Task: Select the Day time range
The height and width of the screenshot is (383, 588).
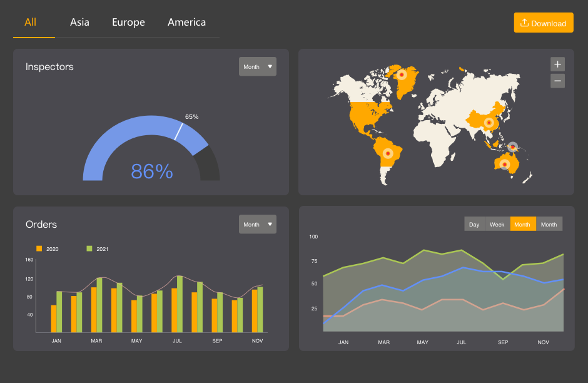Action: coord(474,224)
